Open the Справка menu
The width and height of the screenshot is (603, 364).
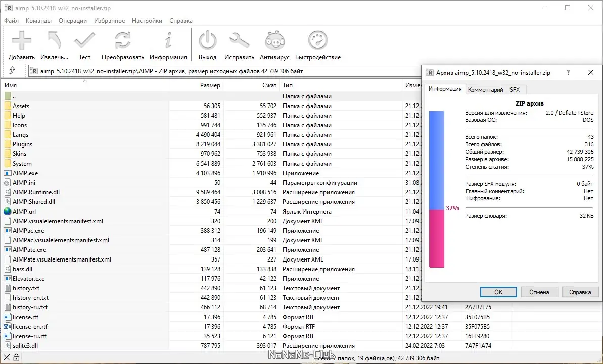point(181,21)
